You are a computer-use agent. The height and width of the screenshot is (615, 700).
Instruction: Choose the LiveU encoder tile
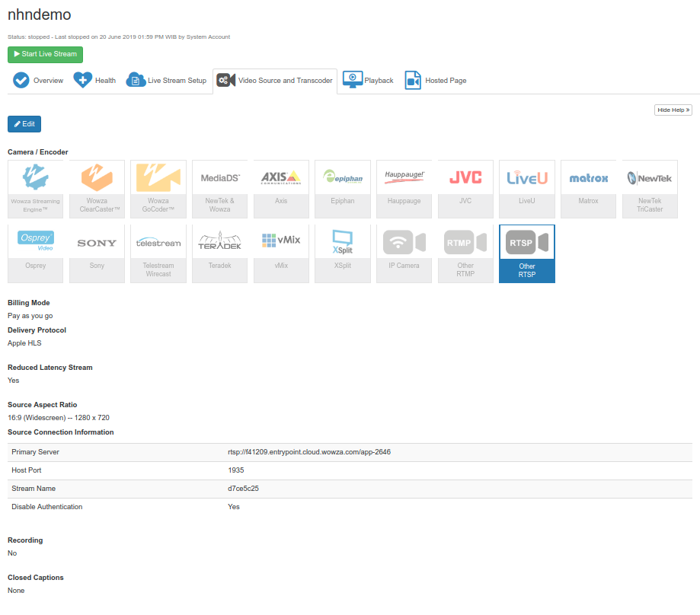tap(527, 189)
